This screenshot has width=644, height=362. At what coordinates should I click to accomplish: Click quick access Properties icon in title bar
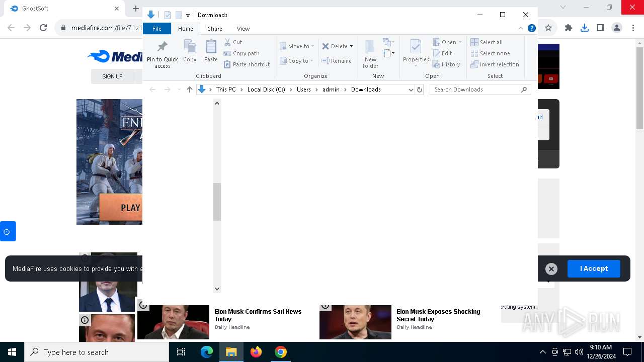coord(168,15)
